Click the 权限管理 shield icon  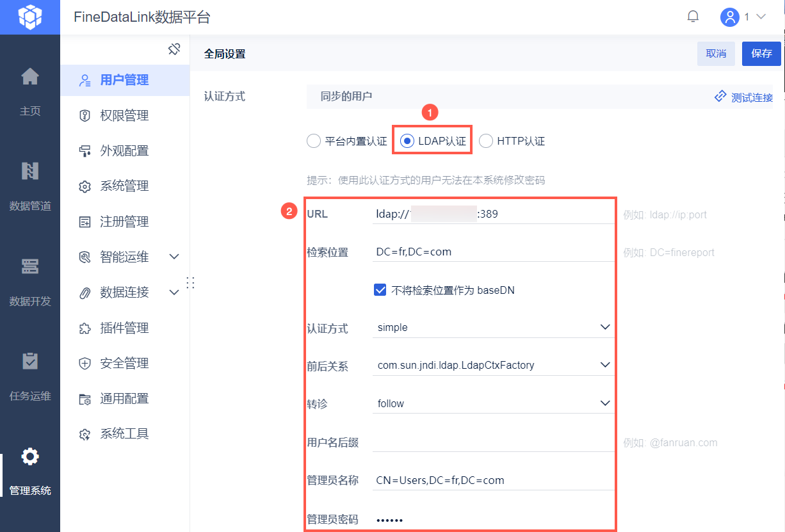[x=85, y=116]
